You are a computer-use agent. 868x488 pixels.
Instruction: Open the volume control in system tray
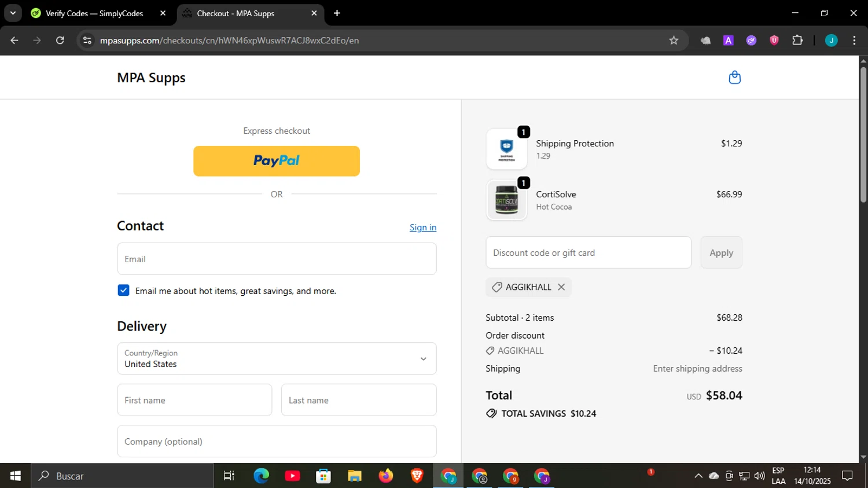click(759, 476)
